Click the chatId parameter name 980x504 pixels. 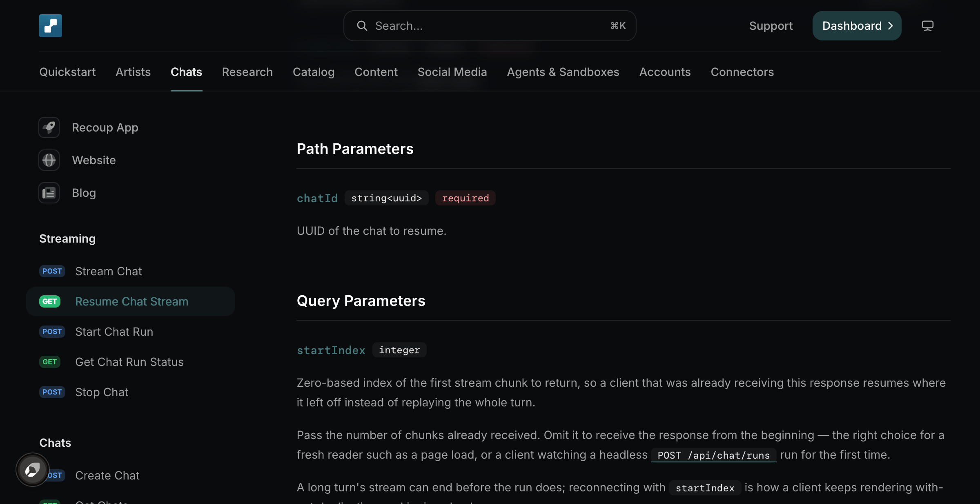coord(317,198)
